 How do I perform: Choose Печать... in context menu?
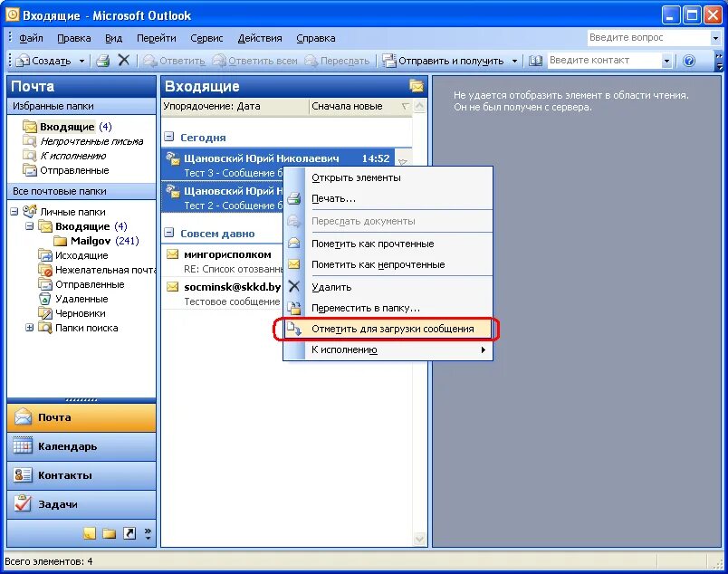(388, 199)
